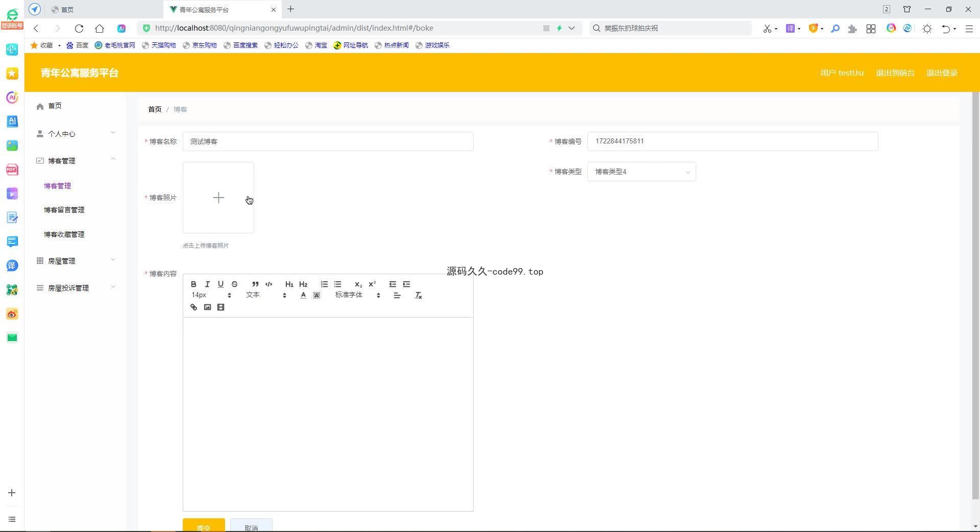The image size is (980, 532).
Task: Open the Weibo icon in browser sidebar
Action: pos(12,314)
